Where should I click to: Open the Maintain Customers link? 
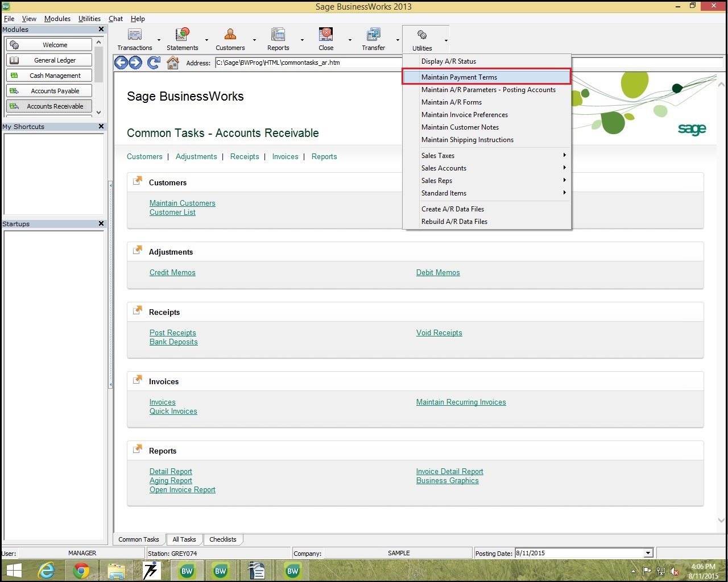(x=183, y=203)
